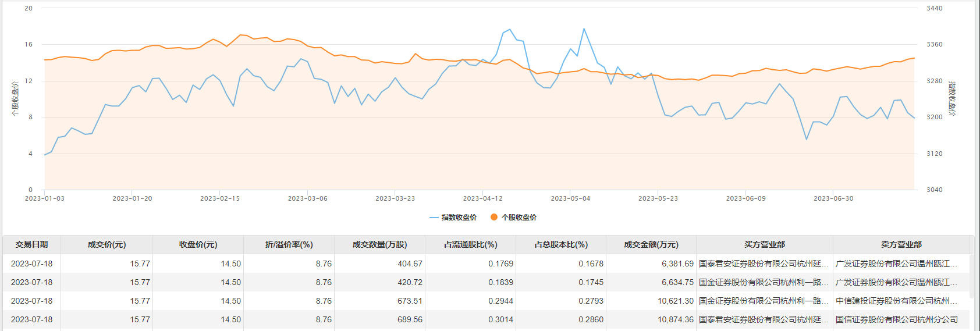The height and width of the screenshot is (331, 980).
Task: Select buyer 国金证券 in the 10,621.30 row
Action: pyautogui.click(x=764, y=301)
